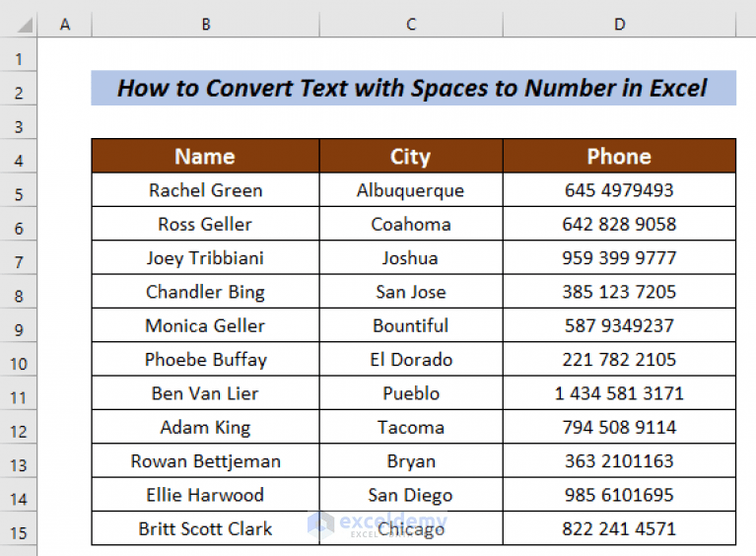Click the El Dorado city cell
756x556 pixels.
(x=411, y=359)
